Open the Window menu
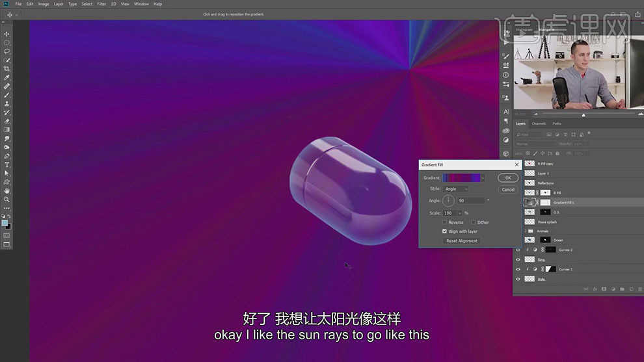The image size is (644, 362). (141, 4)
